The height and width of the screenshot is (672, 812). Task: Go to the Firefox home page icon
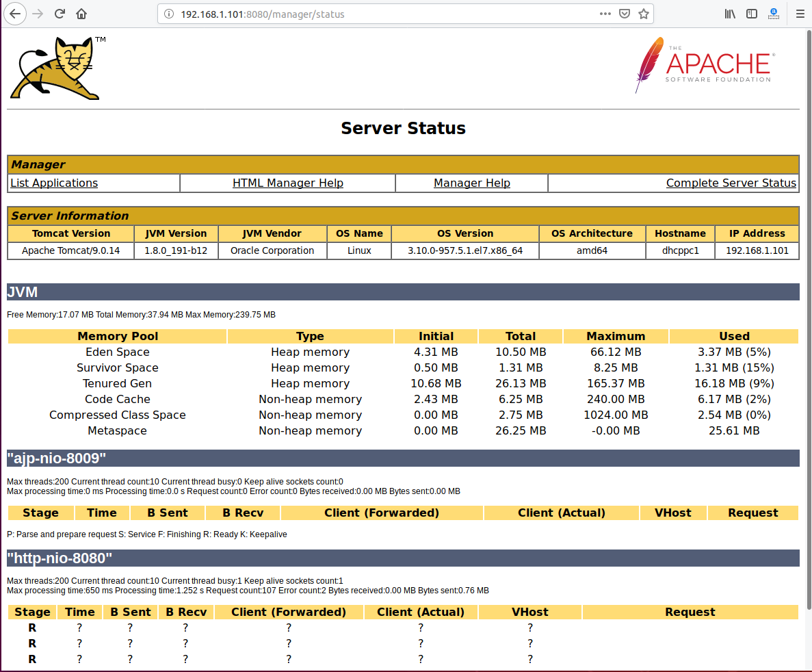[x=81, y=14]
